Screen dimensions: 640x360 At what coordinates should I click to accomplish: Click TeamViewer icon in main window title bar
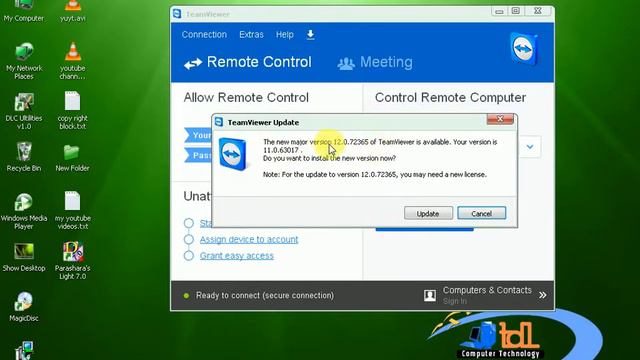point(177,14)
